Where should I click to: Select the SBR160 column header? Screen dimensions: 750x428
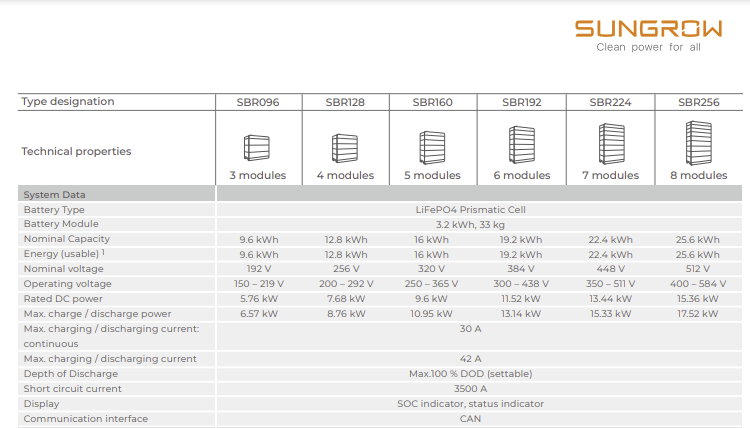coord(432,102)
